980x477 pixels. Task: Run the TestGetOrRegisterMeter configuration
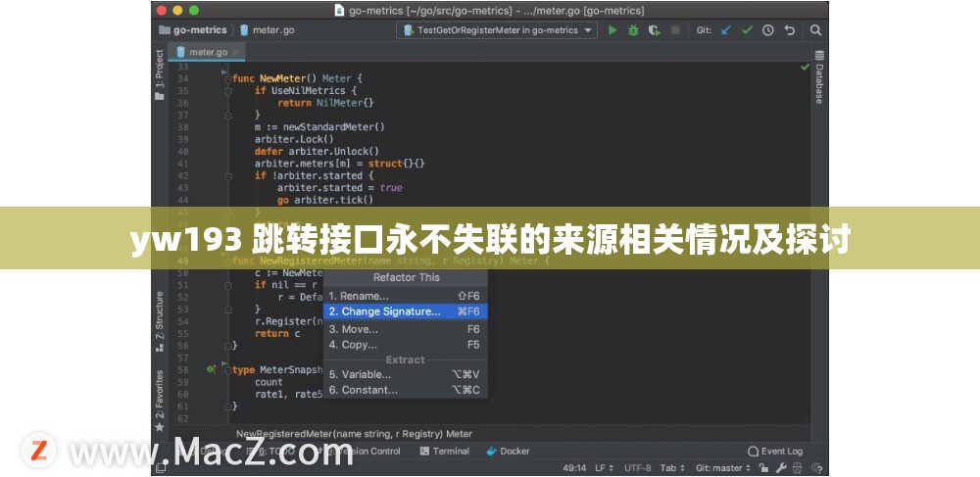coord(612,30)
